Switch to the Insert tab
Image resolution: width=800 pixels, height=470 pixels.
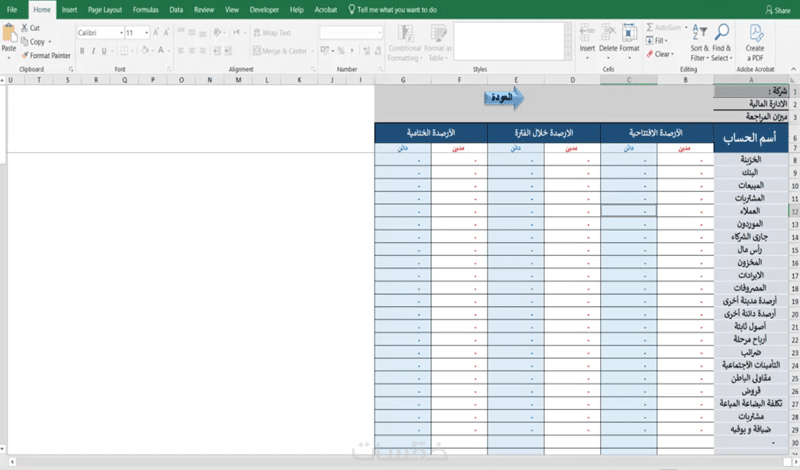(x=69, y=10)
